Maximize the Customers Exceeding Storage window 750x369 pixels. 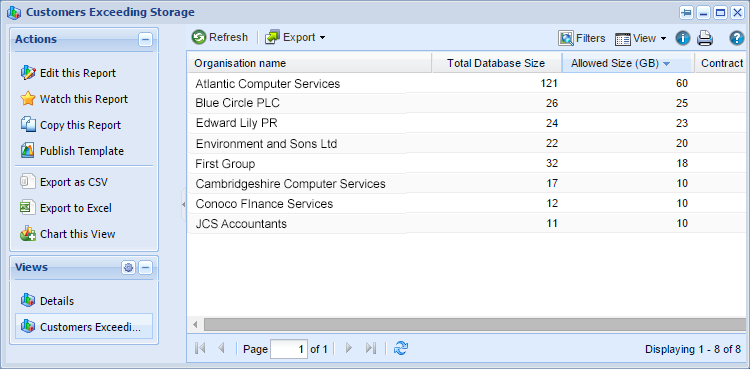(x=720, y=13)
